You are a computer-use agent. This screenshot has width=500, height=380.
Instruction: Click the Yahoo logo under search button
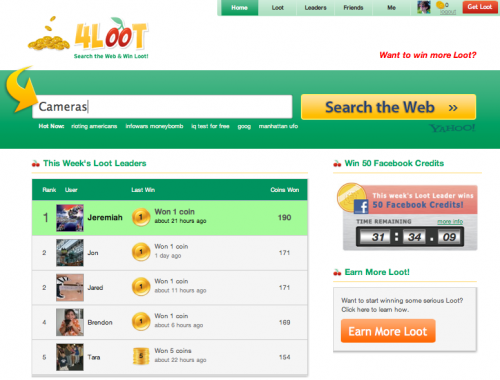click(x=452, y=128)
